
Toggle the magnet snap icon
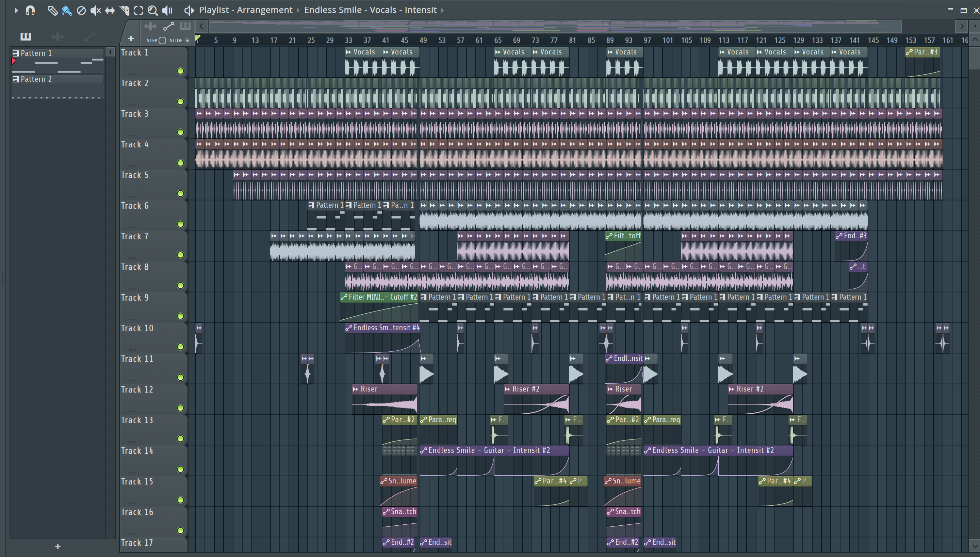pos(30,10)
